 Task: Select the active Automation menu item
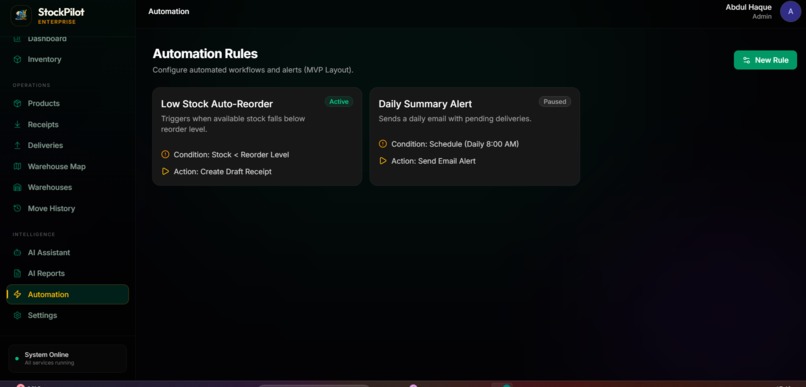click(67, 294)
